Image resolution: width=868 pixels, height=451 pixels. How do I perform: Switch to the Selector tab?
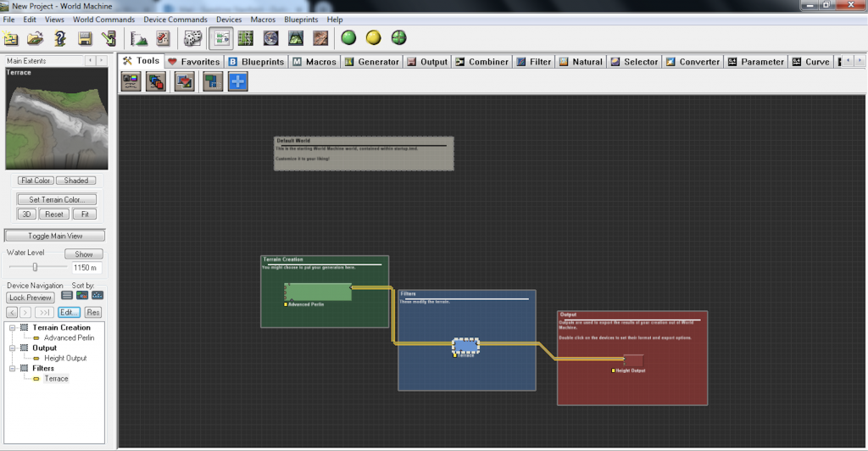point(634,61)
